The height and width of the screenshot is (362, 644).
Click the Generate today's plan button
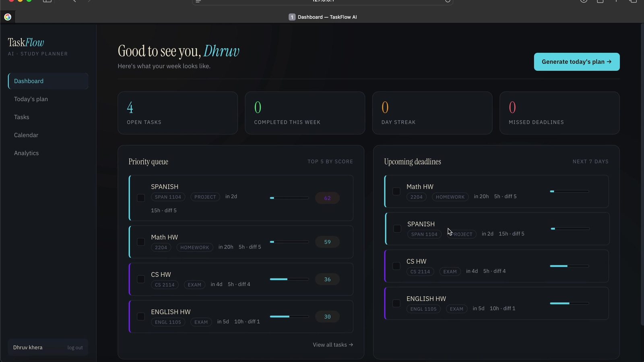[x=577, y=62]
